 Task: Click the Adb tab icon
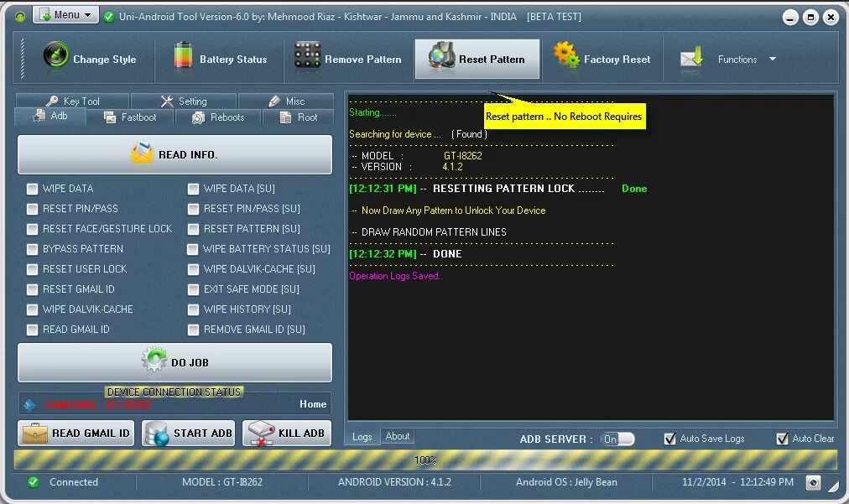(39, 116)
